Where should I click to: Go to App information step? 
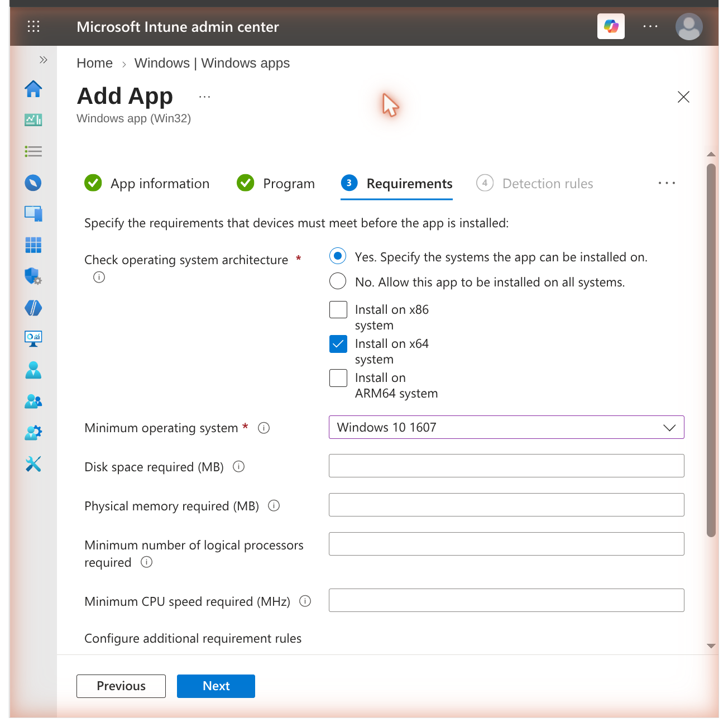click(147, 183)
